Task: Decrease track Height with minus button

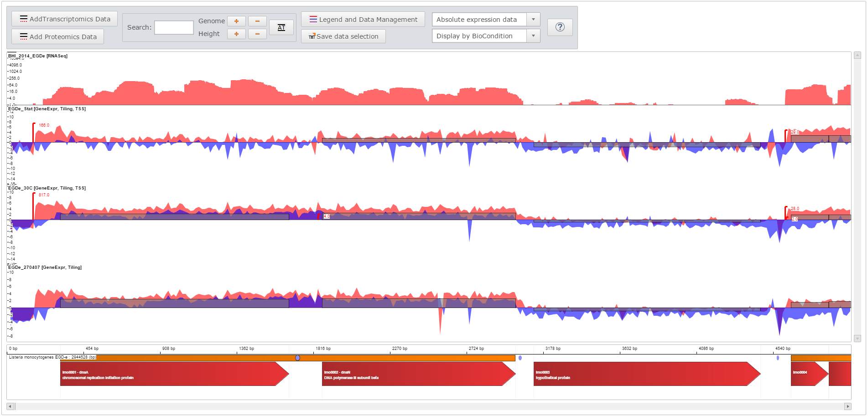Action: click(x=257, y=34)
